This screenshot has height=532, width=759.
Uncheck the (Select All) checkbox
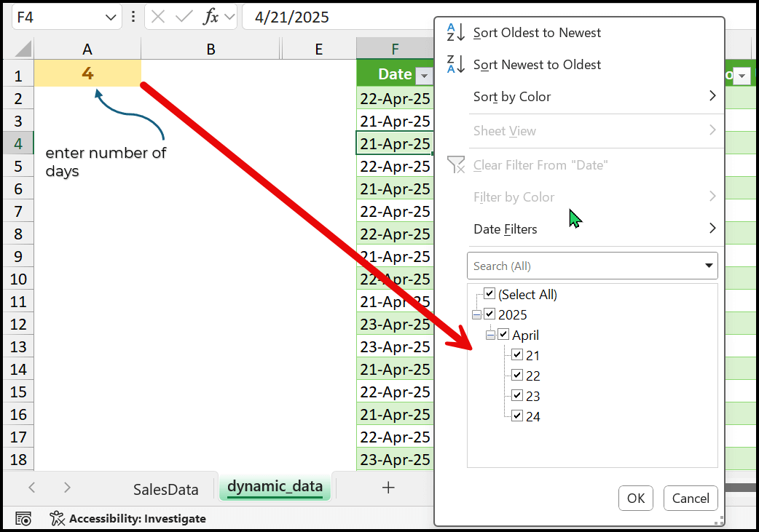tap(489, 294)
